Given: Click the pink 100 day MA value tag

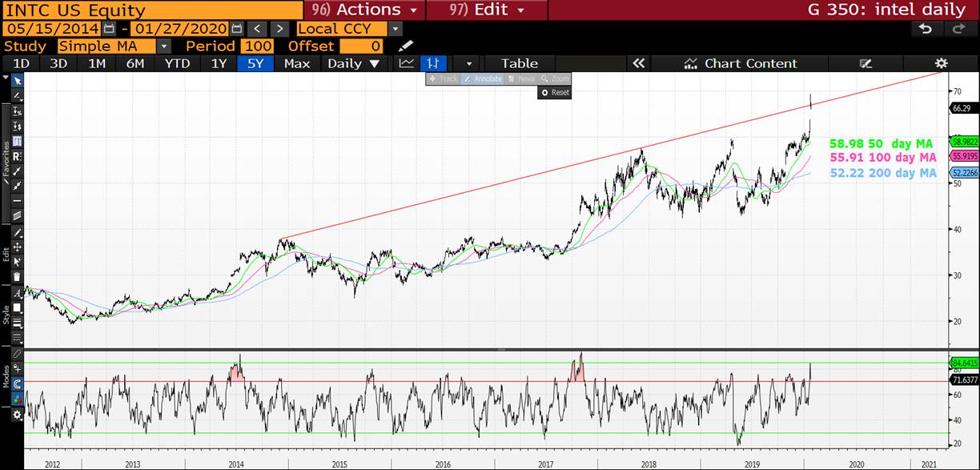Looking at the screenshot, I should [x=964, y=156].
